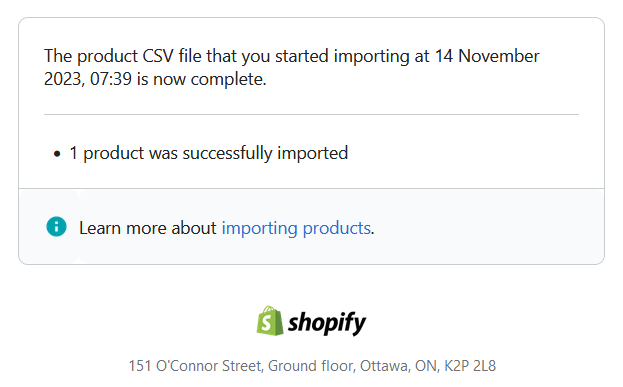Click the '14 November' date text
Viewport: 623px width, 387px height.
click(487, 56)
